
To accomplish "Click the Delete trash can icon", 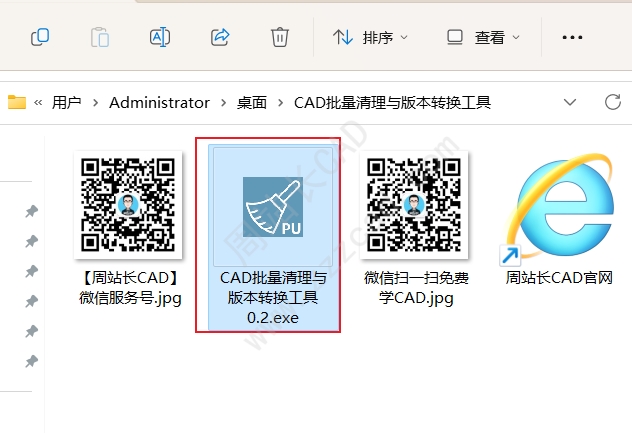I will pos(280,37).
